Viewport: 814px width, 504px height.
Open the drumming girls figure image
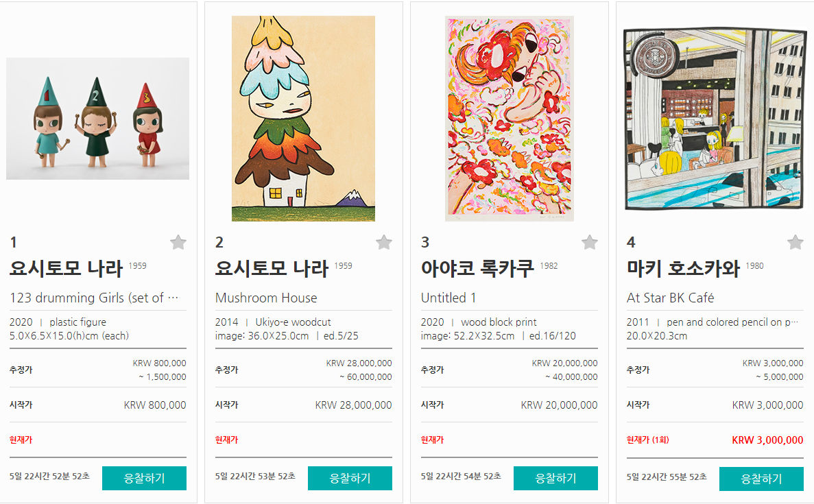tap(97, 119)
